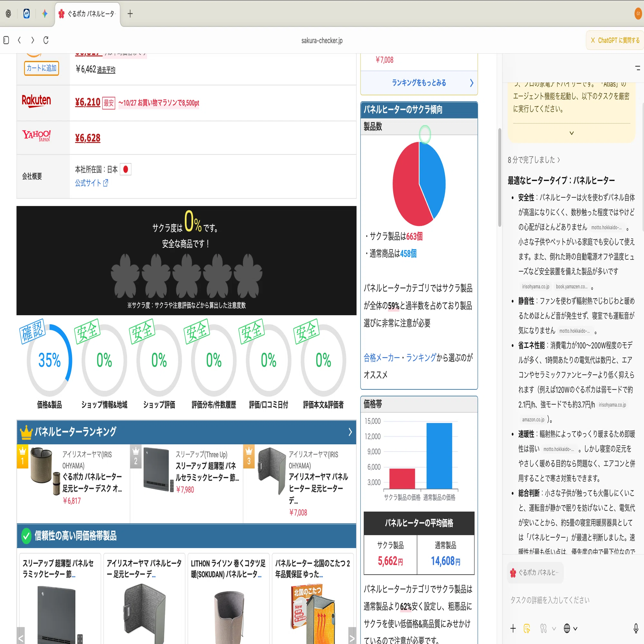Click the 0% 評価/口コミ日付 gauge
Image resolution: width=644 pixels, height=644 pixels.
click(x=269, y=360)
